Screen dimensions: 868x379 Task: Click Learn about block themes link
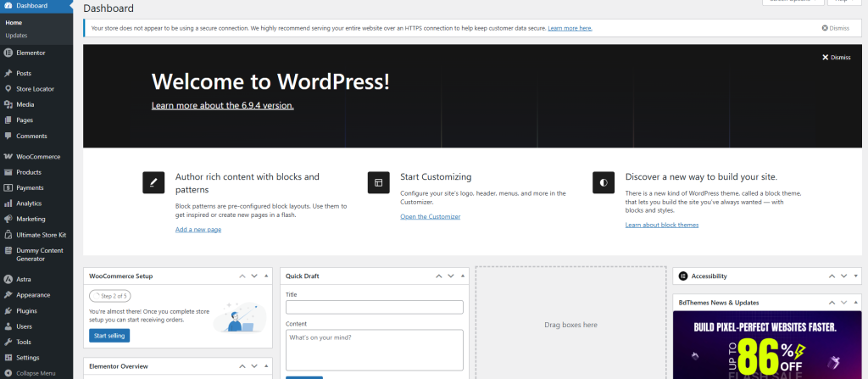pyautogui.click(x=661, y=225)
